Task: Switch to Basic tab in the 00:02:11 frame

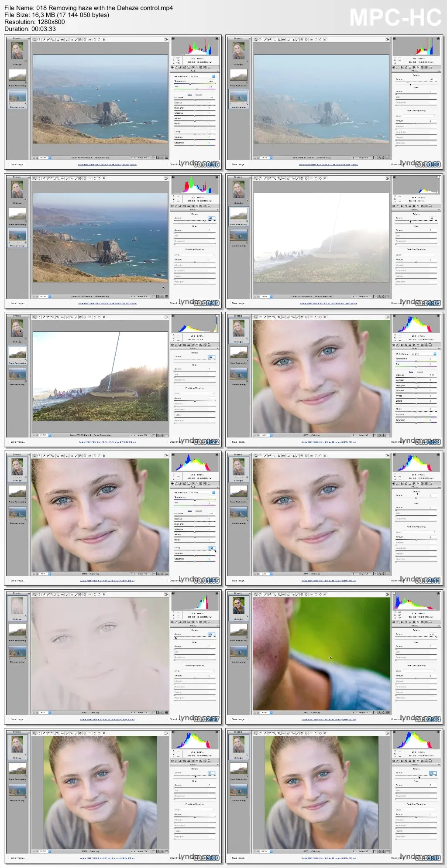Action: 394,483
